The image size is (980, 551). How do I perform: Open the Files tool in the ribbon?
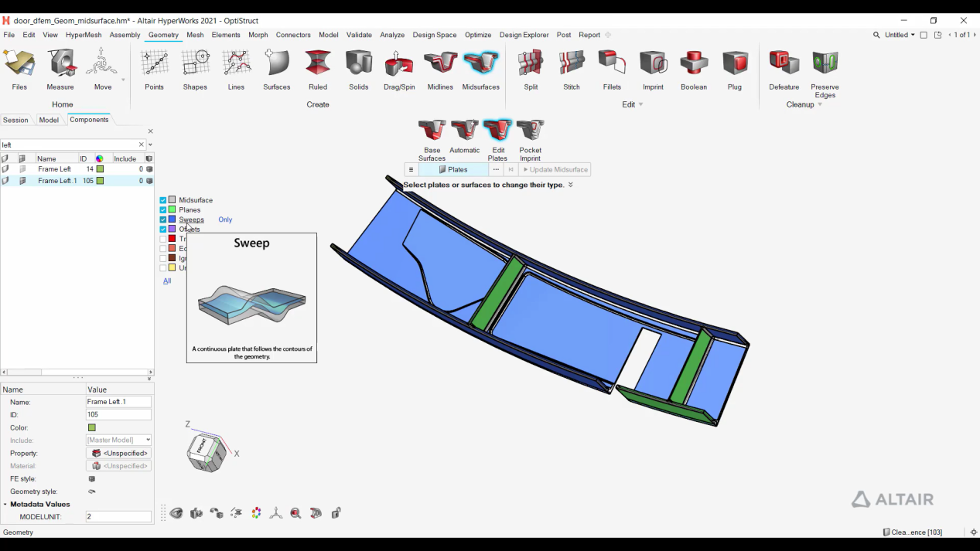pyautogui.click(x=19, y=70)
